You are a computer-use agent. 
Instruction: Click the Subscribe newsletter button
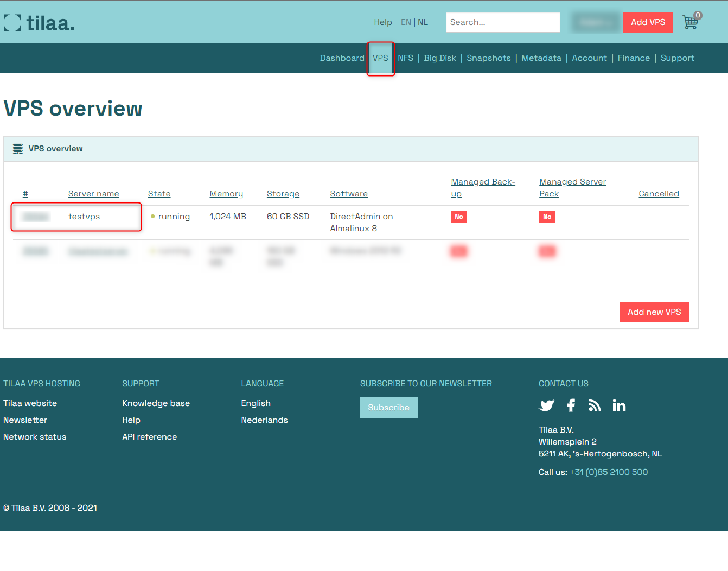point(389,408)
